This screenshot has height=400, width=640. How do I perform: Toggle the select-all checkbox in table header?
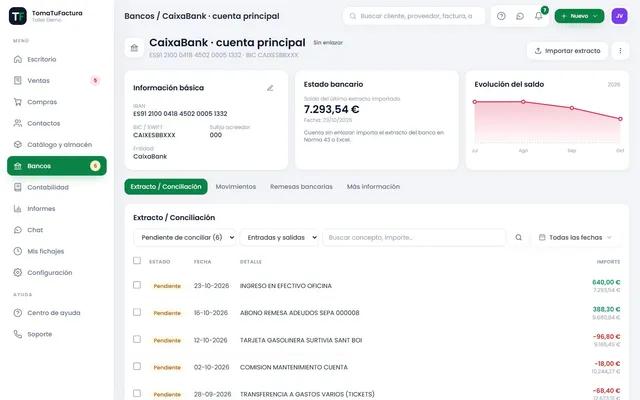point(137,260)
